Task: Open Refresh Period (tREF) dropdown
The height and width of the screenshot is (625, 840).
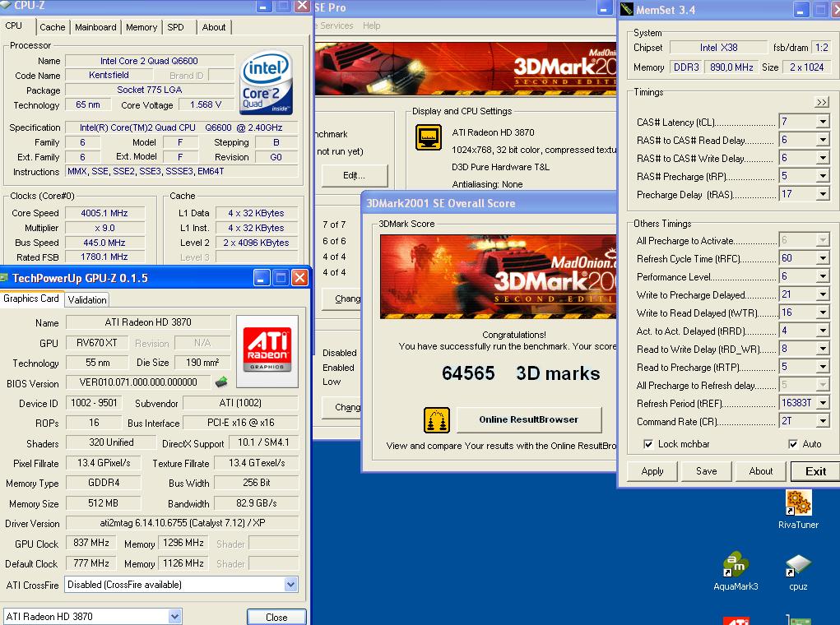Action: [x=823, y=403]
